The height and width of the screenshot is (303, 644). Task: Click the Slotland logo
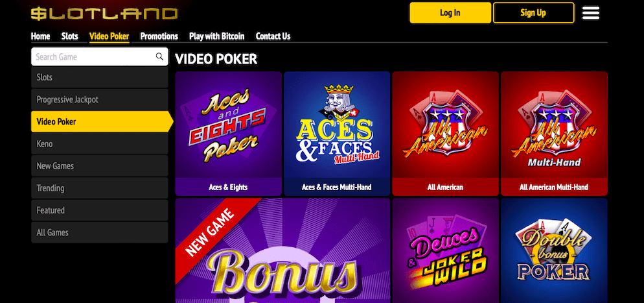coord(104,13)
